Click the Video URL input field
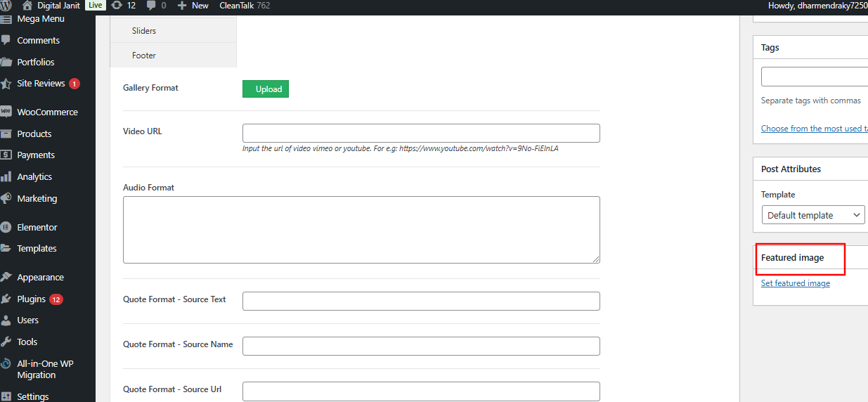 pyautogui.click(x=420, y=133)
